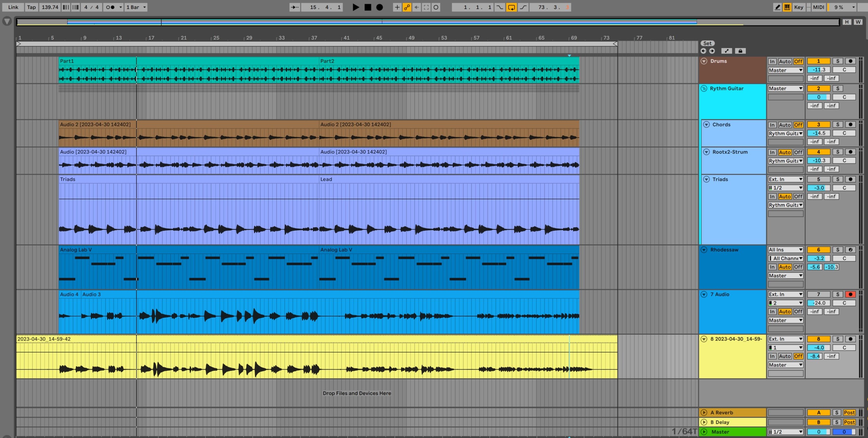Adjust Rhodessaw volume slider showing -3.2

[x=818, y=258]
